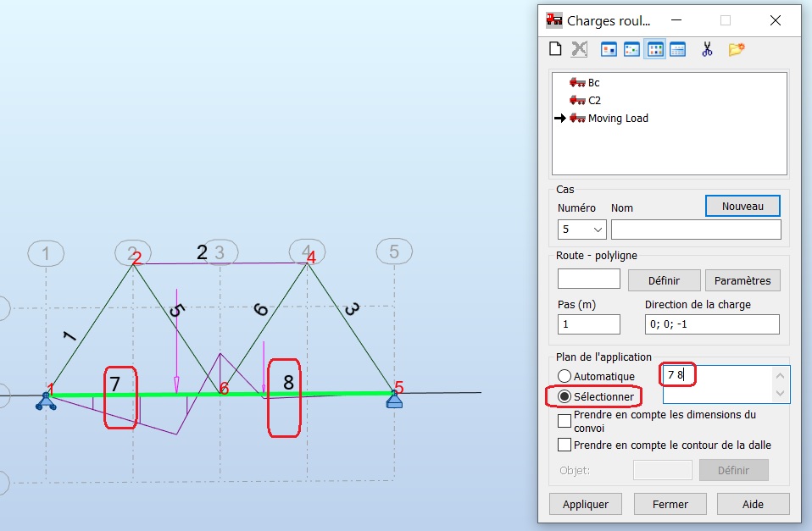Click the scissors icon in dialog toolbar
812x531 pixels.
pyautogui.click(x=707, y=50)
